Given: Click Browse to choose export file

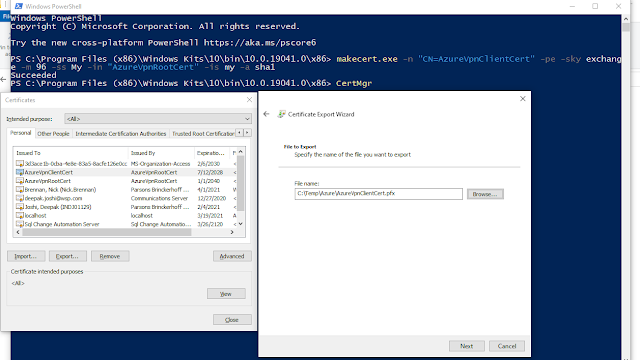Looking at the screenshot, I should tap(485, 194).
